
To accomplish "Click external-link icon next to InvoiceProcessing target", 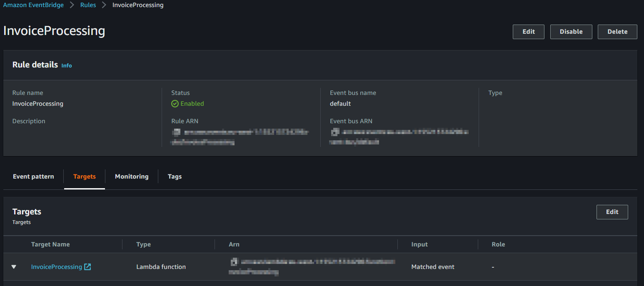I will tap(87, 267).
